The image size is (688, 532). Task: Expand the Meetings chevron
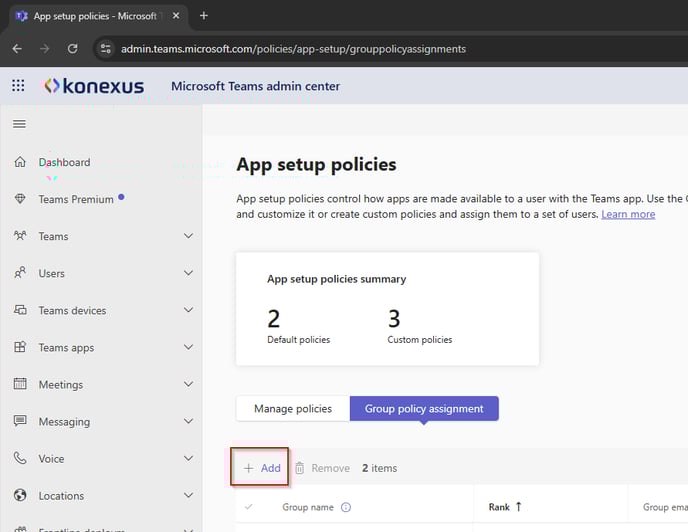pyautogui.click(x=188, y=384)
